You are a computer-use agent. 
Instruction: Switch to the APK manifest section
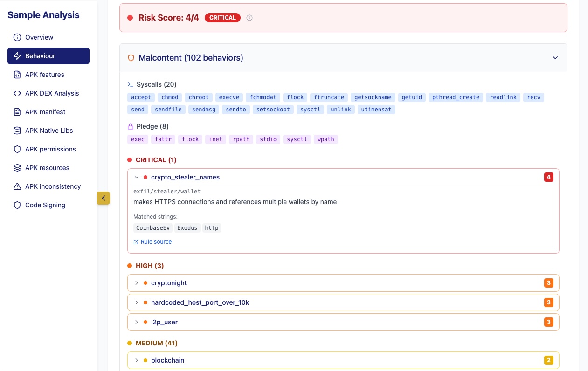tap(45, 112)
